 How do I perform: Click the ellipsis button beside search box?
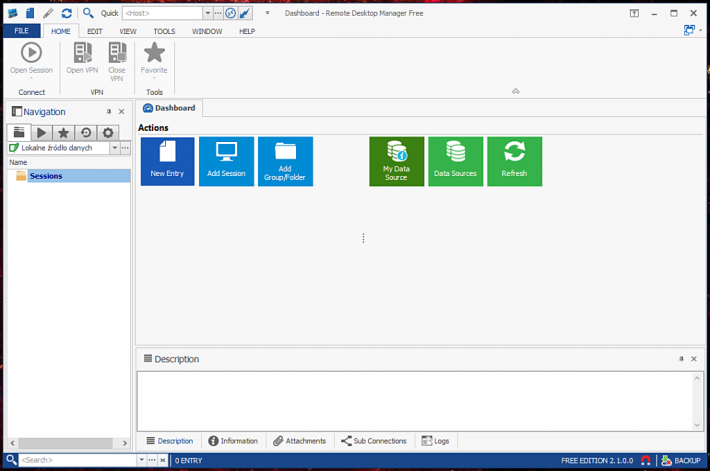[x=152, y=460]
